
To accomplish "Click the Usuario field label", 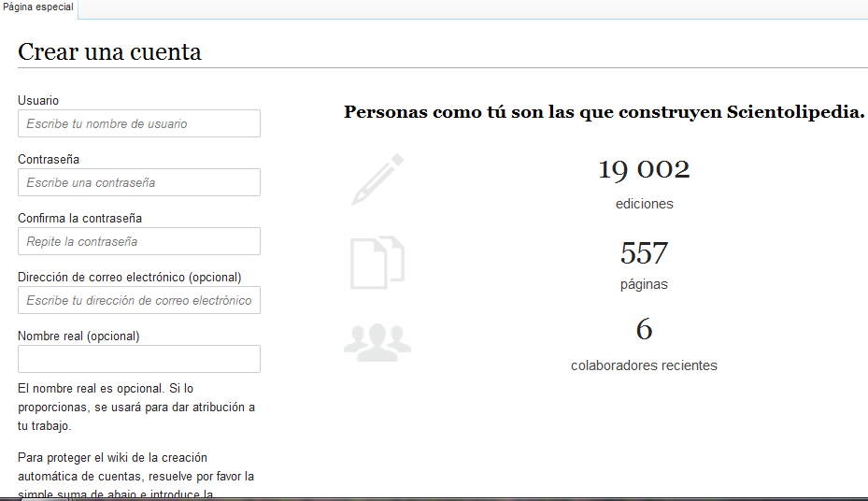I will [x=38, y=100].
